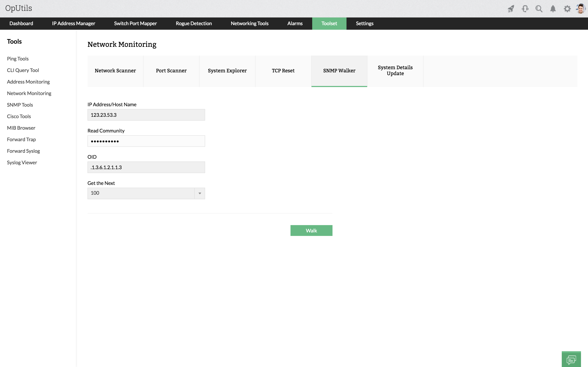Open the TCP Reset tab

(x=283, y=71)
